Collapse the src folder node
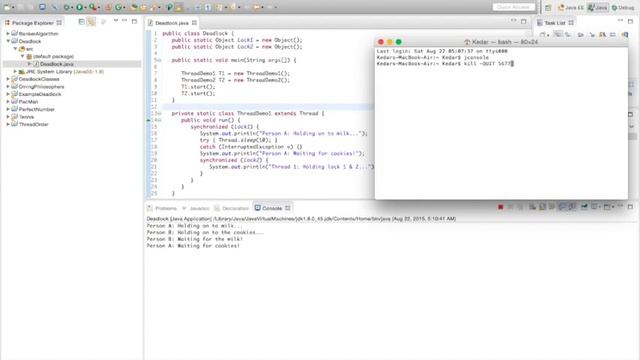Image resolution: width=640 pixels, height=360 pixels. (x=16, y=49)
